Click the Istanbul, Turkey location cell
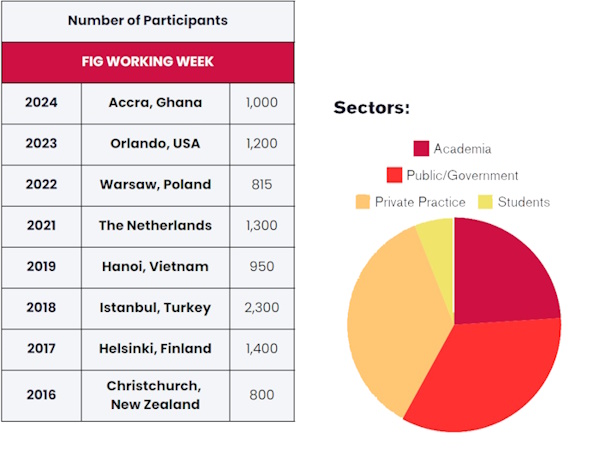Image resolution: width=600 pixels, height=464 pixels. click(x=155, y=307)
